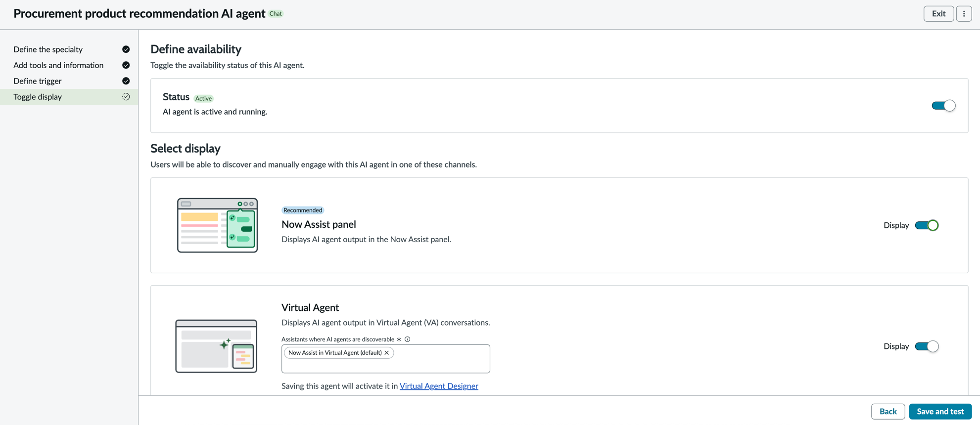Open the more options kebab menu
Image resolution: width=980 pixels, height=425 pixels.
tap(964, 14)
